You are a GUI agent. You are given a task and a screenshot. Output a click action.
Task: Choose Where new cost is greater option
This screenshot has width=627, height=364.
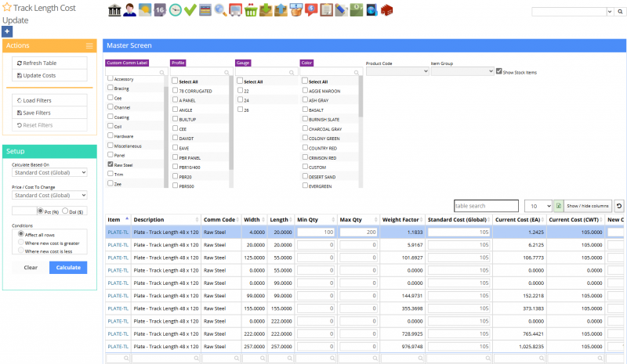(20, 243)
